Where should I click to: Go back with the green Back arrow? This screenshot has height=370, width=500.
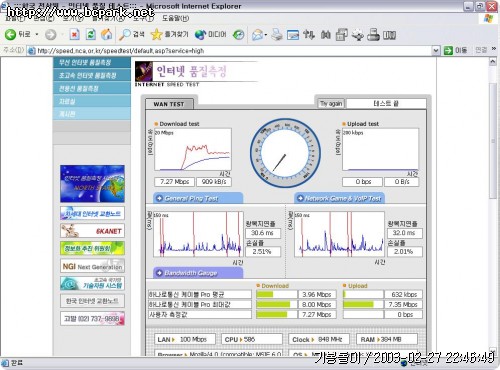click(x=11, y=34)
